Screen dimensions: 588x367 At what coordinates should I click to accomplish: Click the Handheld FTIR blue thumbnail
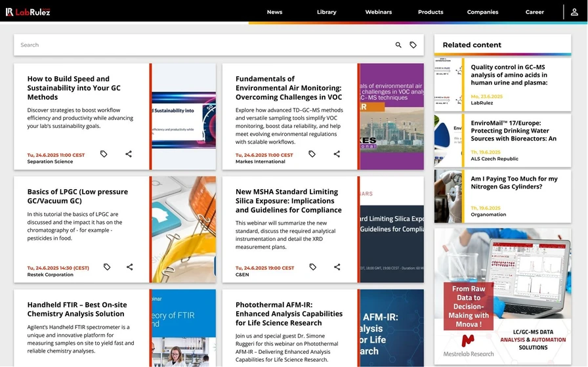coord(184,328)
